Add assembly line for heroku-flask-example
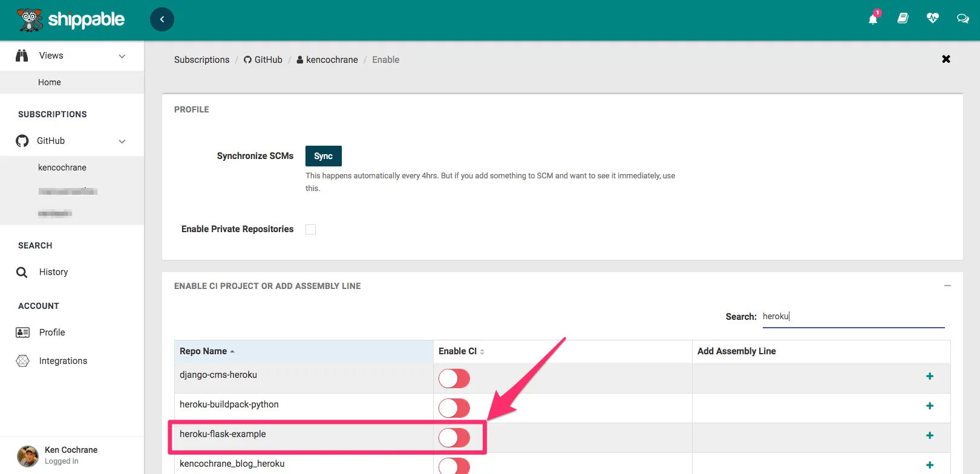This screenshot has height=474, width=980. (930, 435)
